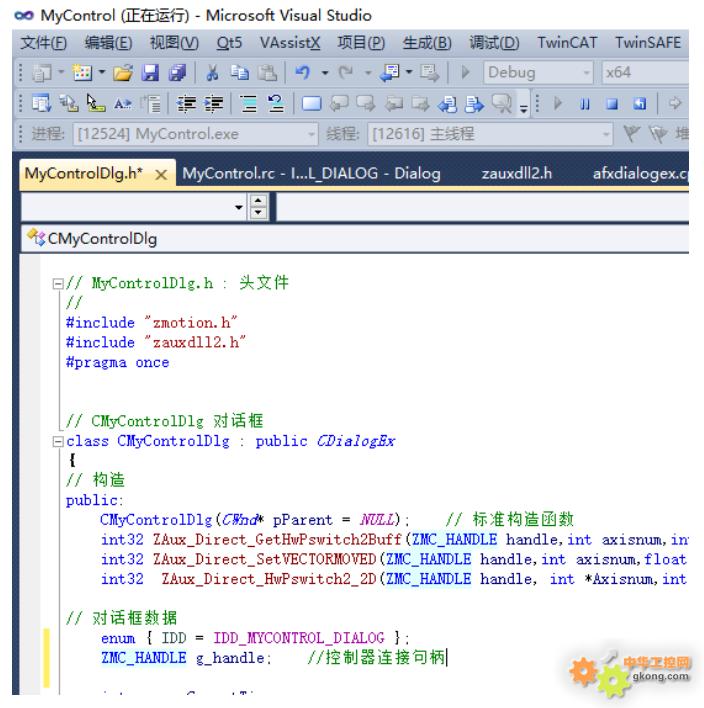Collapse the class CMyControlDlg outline
The width and height of the screenshot is (704, 708).
pyautogui.click(x=57, y=441)
